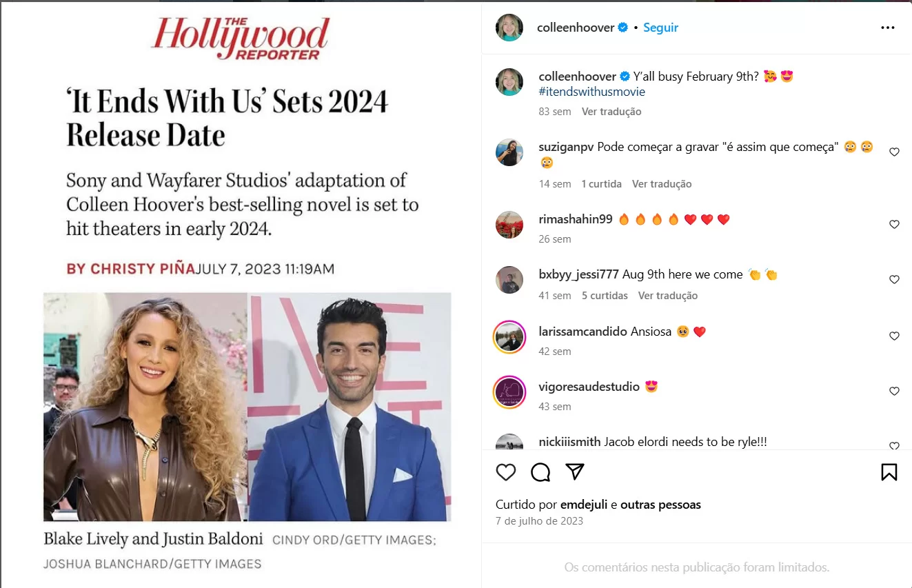Save post using the bookmark icon

[x=889, y=472]
